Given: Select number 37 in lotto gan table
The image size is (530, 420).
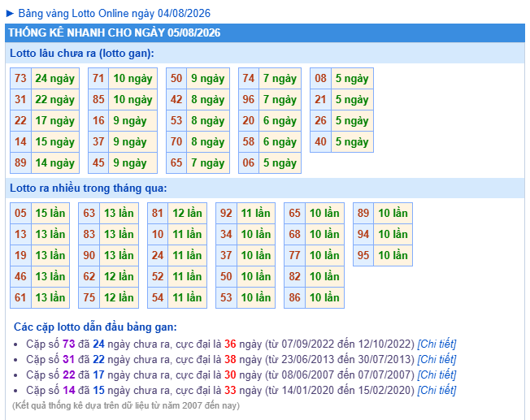Looking at the screenshot, I should coord(98,141).
